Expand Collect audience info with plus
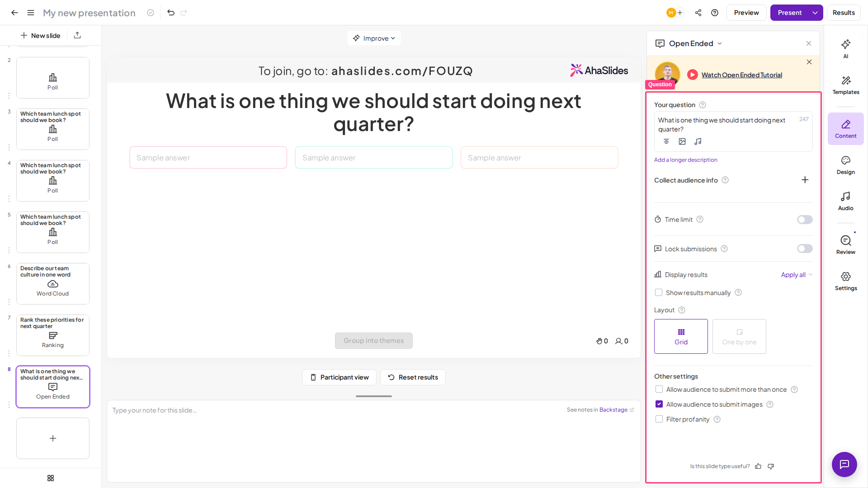The image size is (868, 488). (x=805, y=180)
